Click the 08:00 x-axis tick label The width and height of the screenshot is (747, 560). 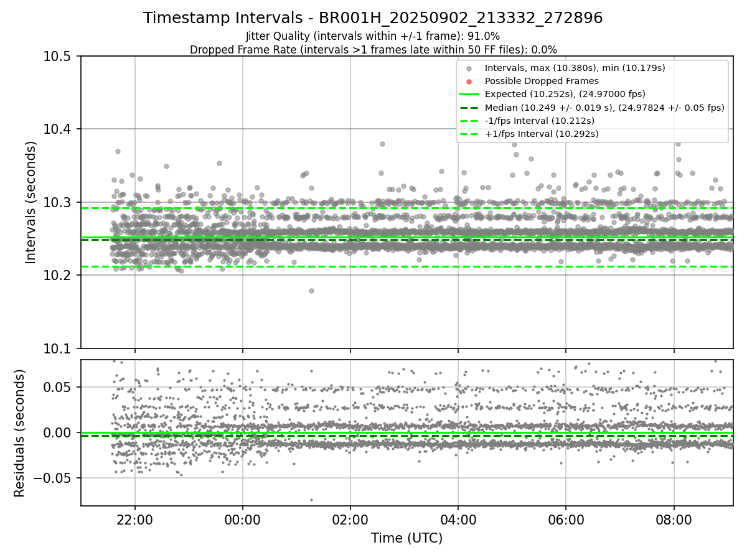tap(674, 520)
